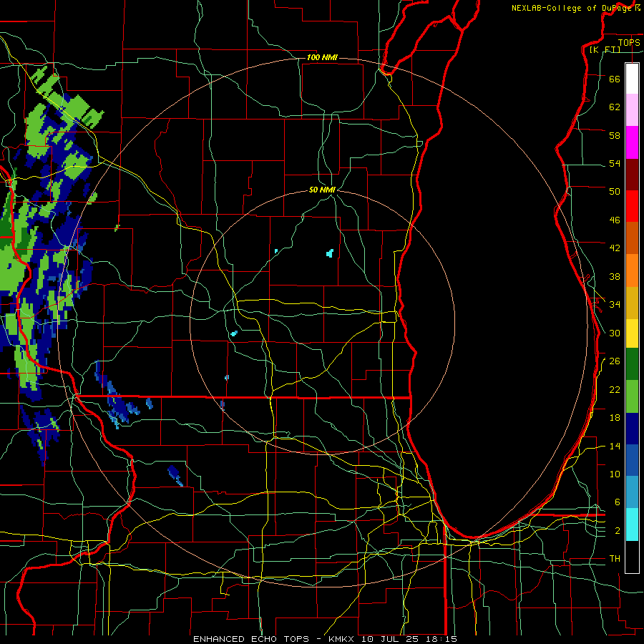Click the '14' legend value
This screenshot has height=644, width=644.
615,446
